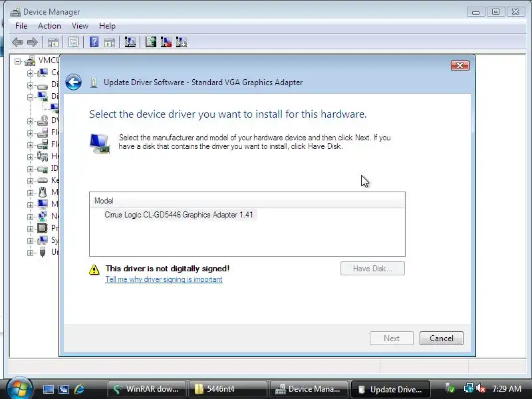
Task: Select the Processors category chip icon
Action: [43, 228]
